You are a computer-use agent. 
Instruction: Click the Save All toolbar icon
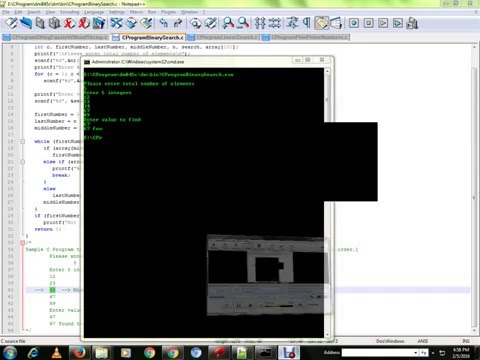click(54, 23)
